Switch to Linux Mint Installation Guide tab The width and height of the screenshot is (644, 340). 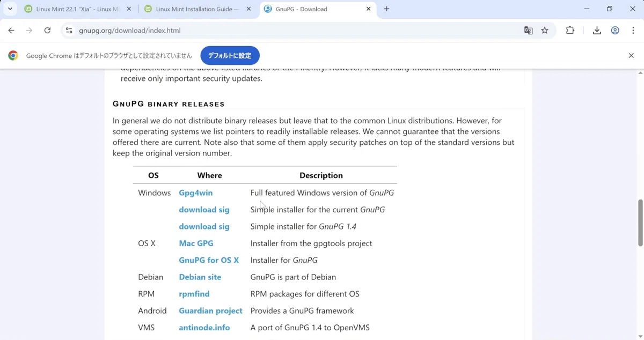(196, 9)
